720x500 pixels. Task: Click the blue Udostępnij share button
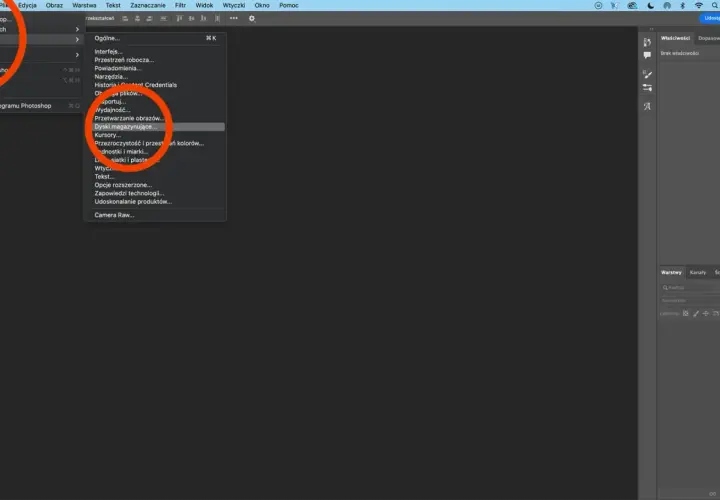[x=710, y=18]
